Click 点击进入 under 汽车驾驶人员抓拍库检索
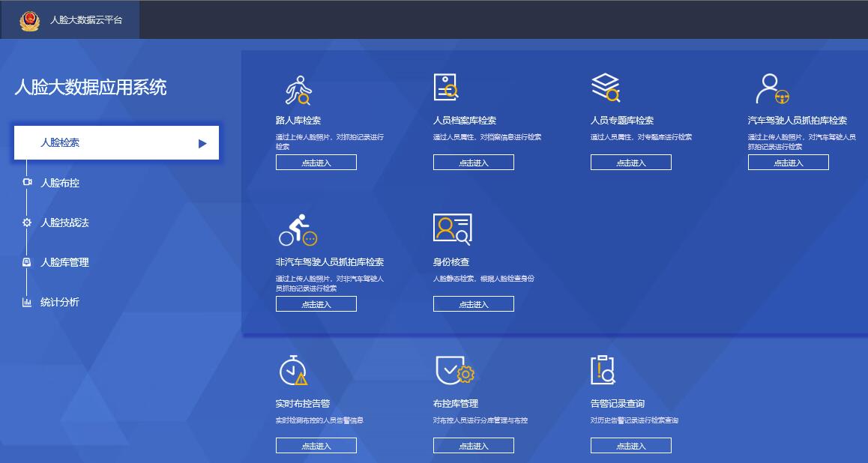Screen dimensions: 868x463 click(x=788, y=163)
